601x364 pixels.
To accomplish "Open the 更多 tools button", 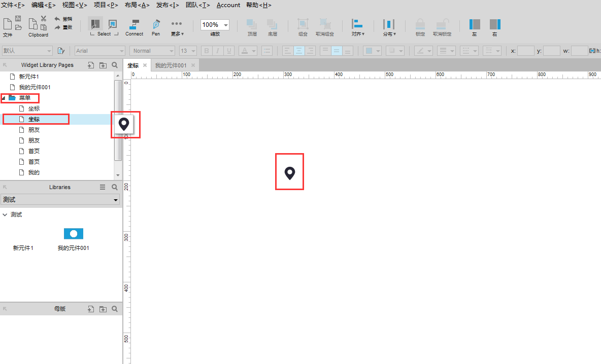I will 177,27.
